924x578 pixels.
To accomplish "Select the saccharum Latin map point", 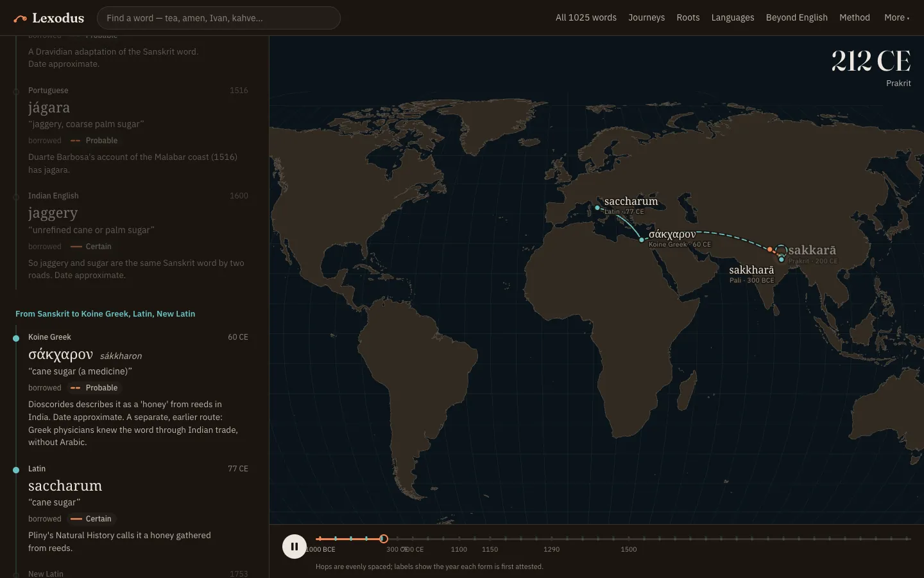I will tap(597, 207).
